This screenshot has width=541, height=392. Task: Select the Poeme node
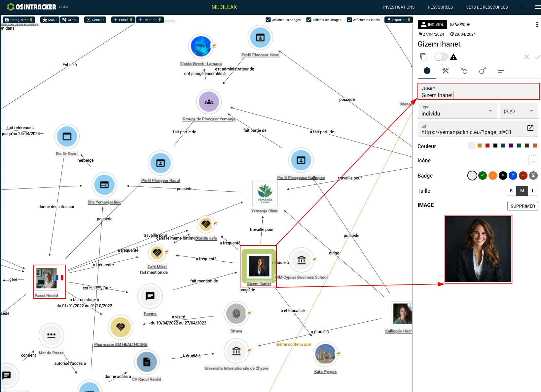(150, 296)
